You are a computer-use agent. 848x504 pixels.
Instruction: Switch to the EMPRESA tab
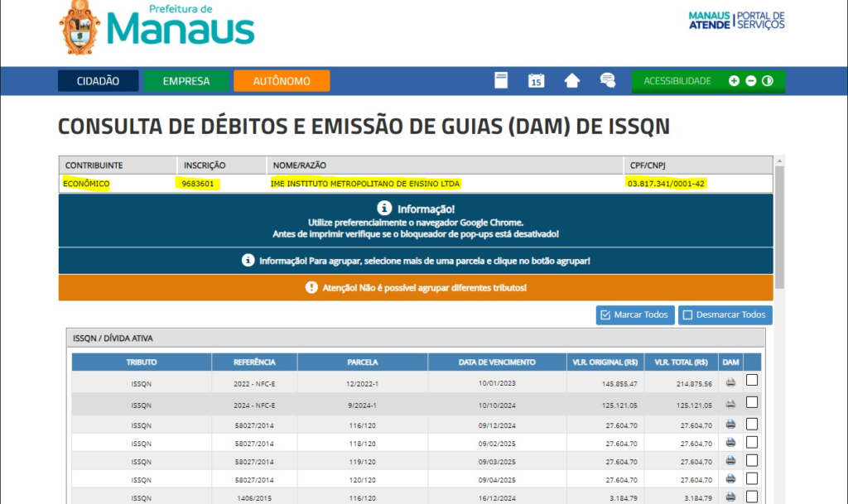(x=186, y=81)
